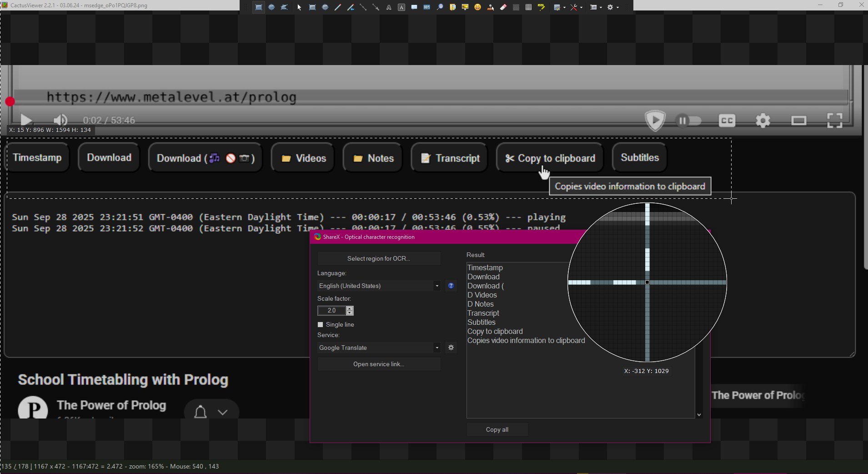Enable the Single line checkbox
The image size is (868, 474).
321,325
